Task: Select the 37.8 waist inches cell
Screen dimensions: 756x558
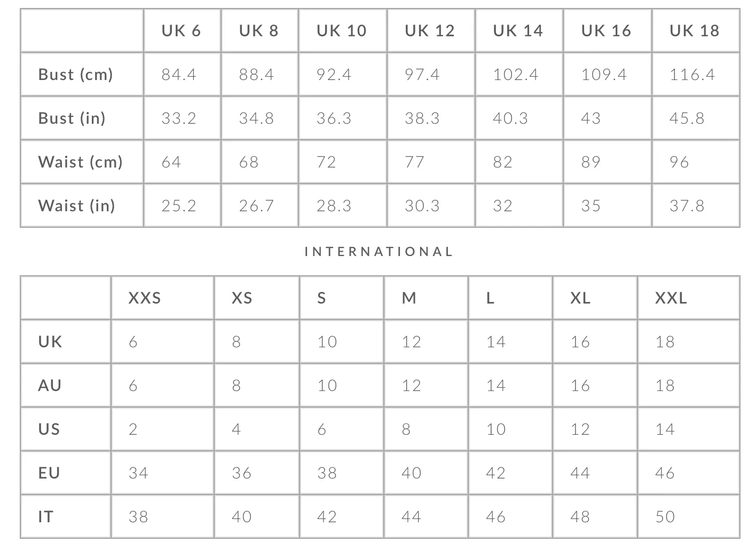Action: [x=687, y=206]
